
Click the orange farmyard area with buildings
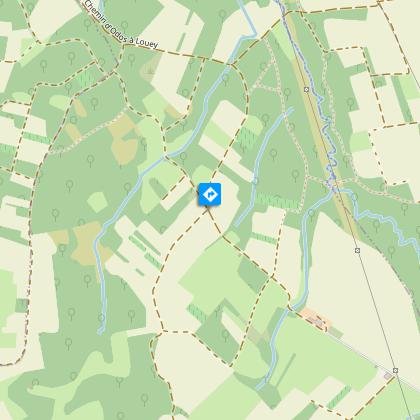click(x=317, y=320)
